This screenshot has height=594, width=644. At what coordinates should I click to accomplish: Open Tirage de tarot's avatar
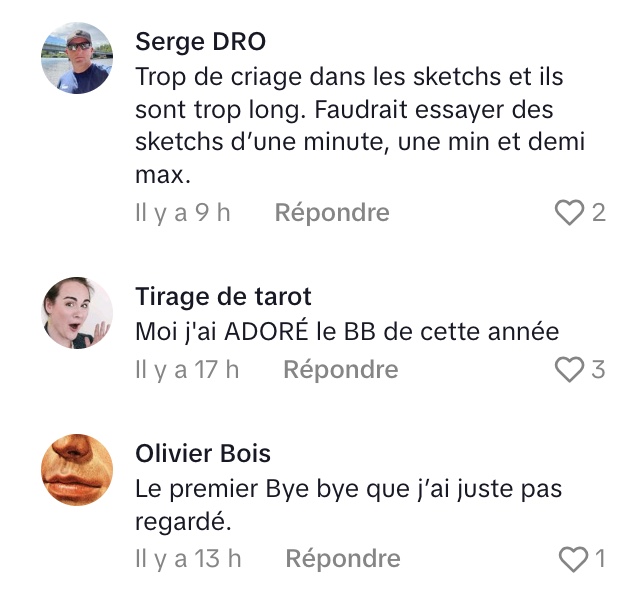(77, 313)
